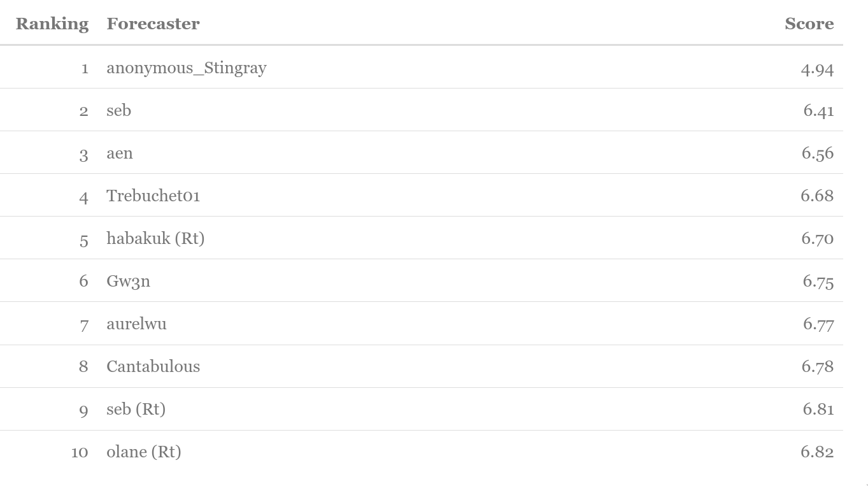The width and height of the screenshot is (868, 486).
Task: Click the Score column header
Action: (809, 24)
